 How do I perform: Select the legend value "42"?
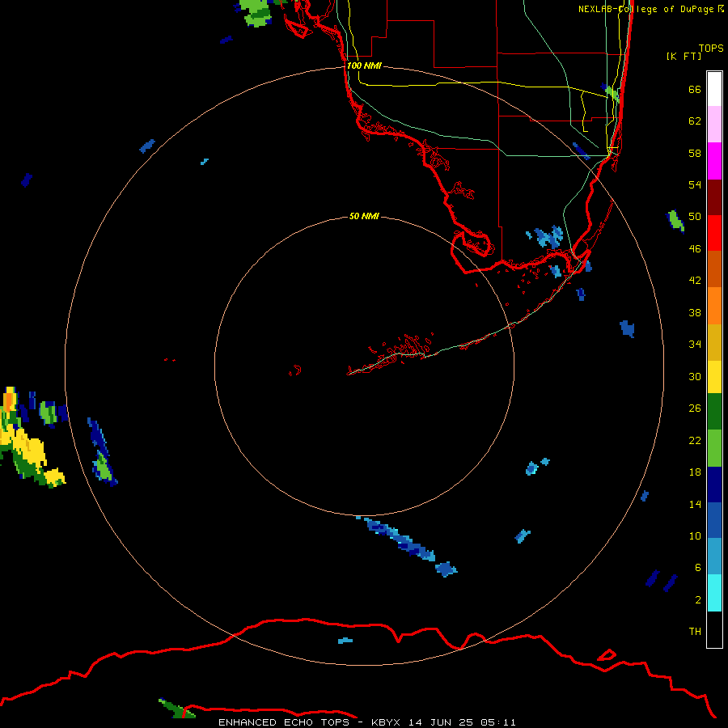[695, 281]
